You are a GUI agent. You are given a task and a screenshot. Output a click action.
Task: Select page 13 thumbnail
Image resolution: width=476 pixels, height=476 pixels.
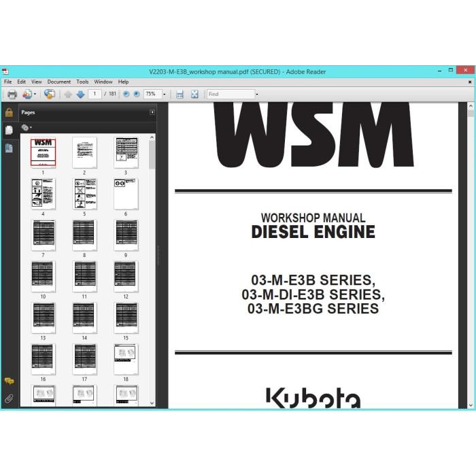pos(43,318)
